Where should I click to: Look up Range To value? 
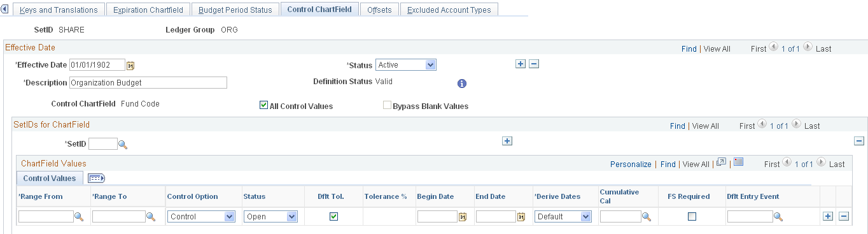pos(151,217)
